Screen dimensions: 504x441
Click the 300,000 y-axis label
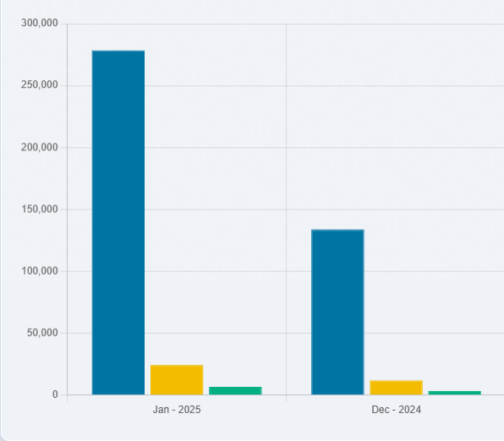coord(40,23)
